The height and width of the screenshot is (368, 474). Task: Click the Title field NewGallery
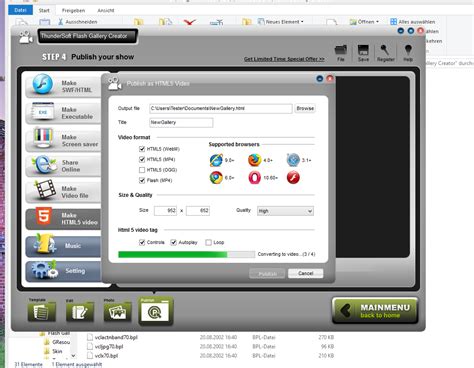pos(181,122)
